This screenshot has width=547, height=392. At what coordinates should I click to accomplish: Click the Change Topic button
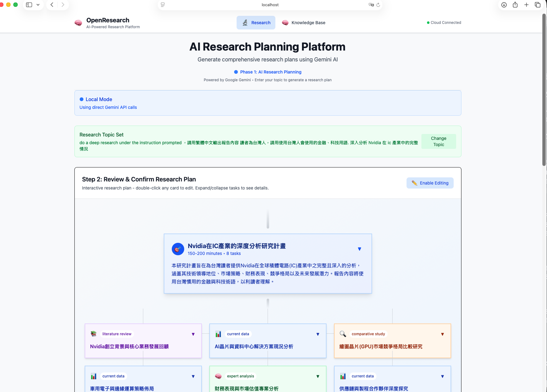[x=438, y=141]
